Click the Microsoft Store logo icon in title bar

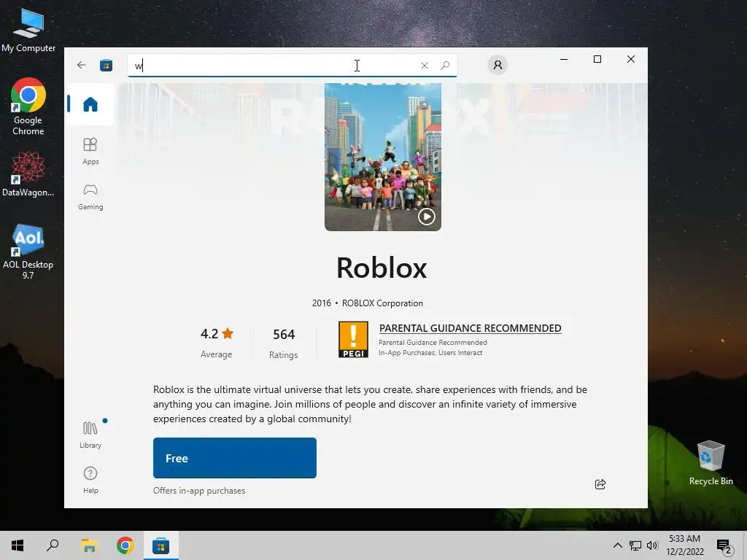coord(107,65)
